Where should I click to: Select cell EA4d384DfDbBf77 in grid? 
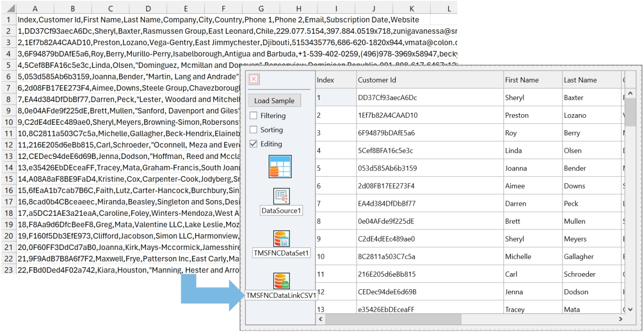coord(430,204)
